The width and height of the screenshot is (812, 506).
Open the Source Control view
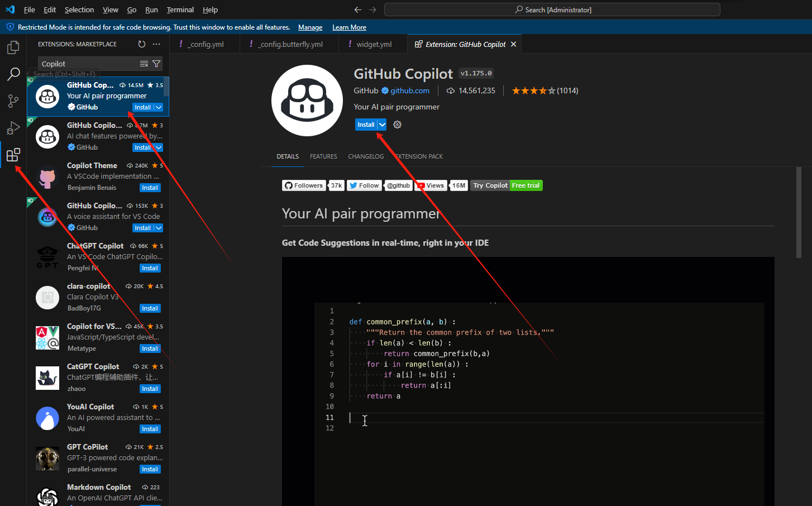[13, 101]
